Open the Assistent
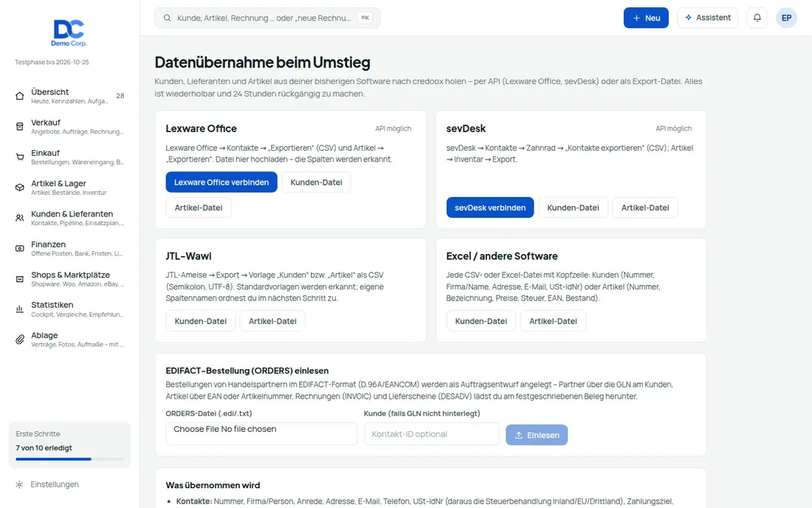Image resolution: width=812 pixels, height=508 pixels. click(707, 18)
